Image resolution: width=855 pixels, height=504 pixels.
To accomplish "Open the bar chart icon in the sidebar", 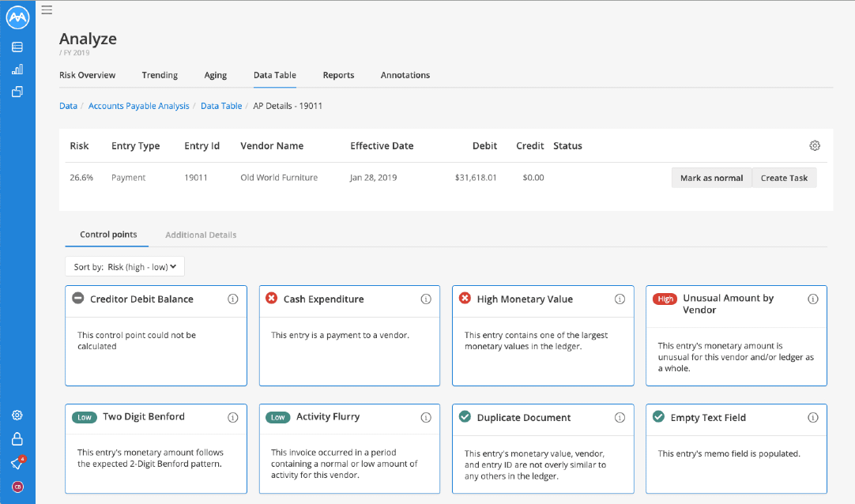I will [17, 70].
